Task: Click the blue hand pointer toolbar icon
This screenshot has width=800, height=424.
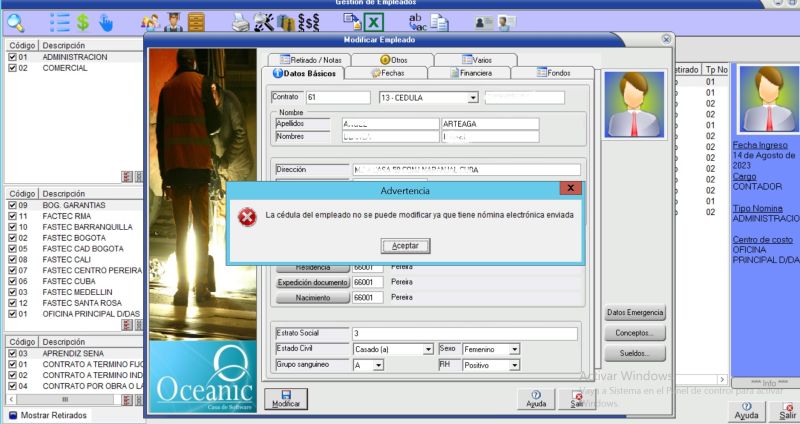Action: [107, 21]
